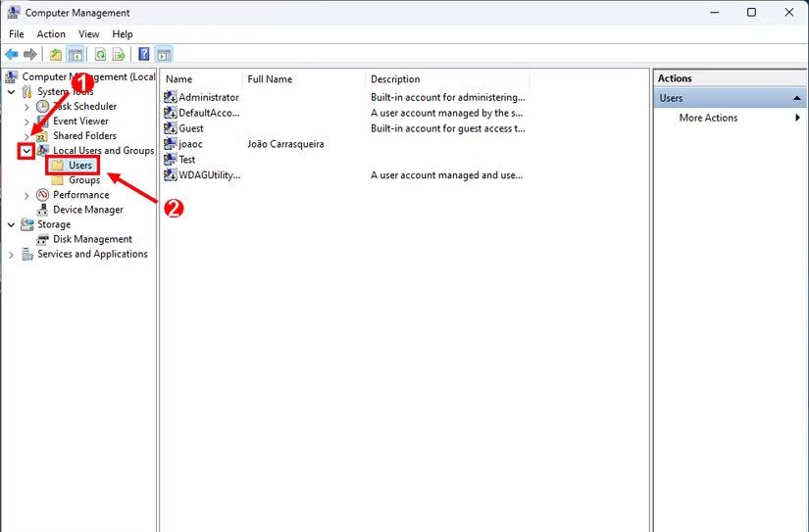Maximize the Computer Management window

point(752,12)
